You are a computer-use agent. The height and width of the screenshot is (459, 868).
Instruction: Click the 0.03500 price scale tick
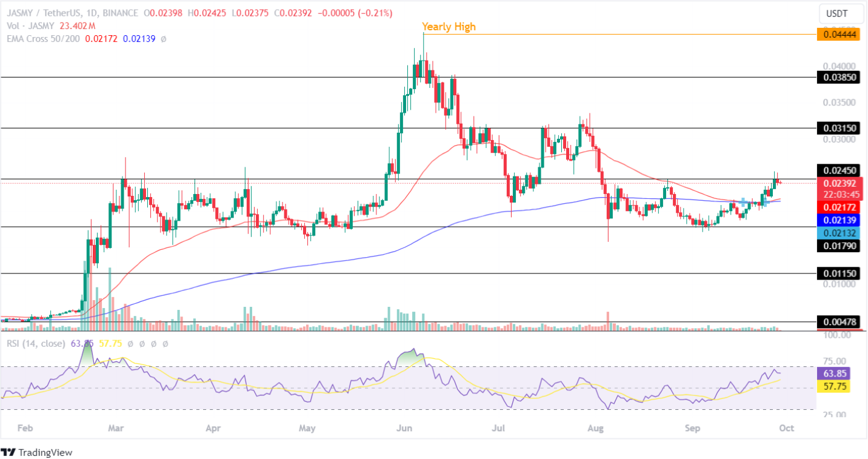pyautogui.click(x=839, y=102)
